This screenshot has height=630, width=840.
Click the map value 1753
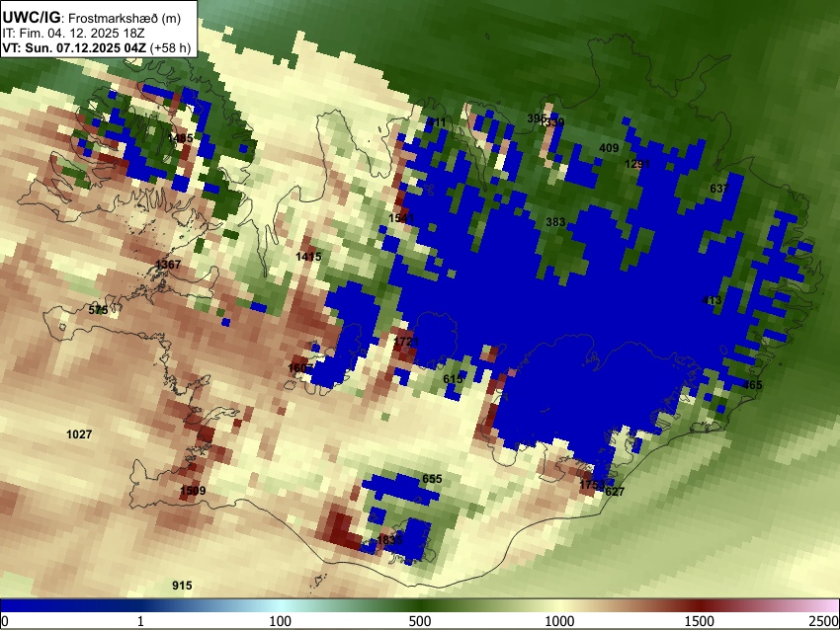[592, 485]
